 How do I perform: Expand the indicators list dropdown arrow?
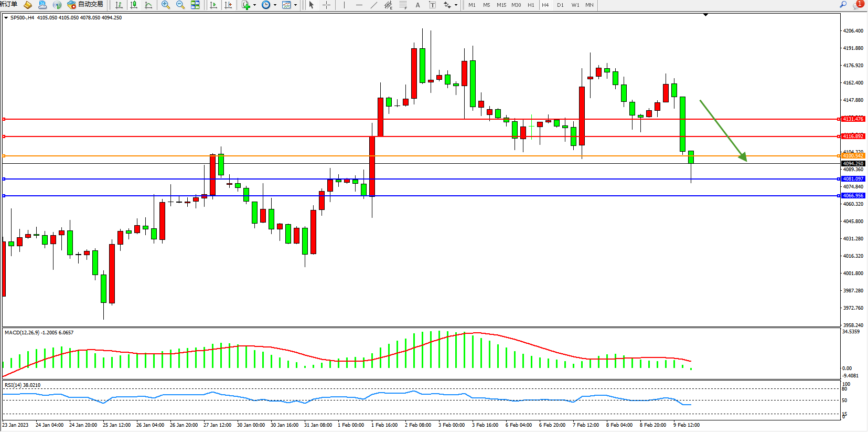[254, 5]
